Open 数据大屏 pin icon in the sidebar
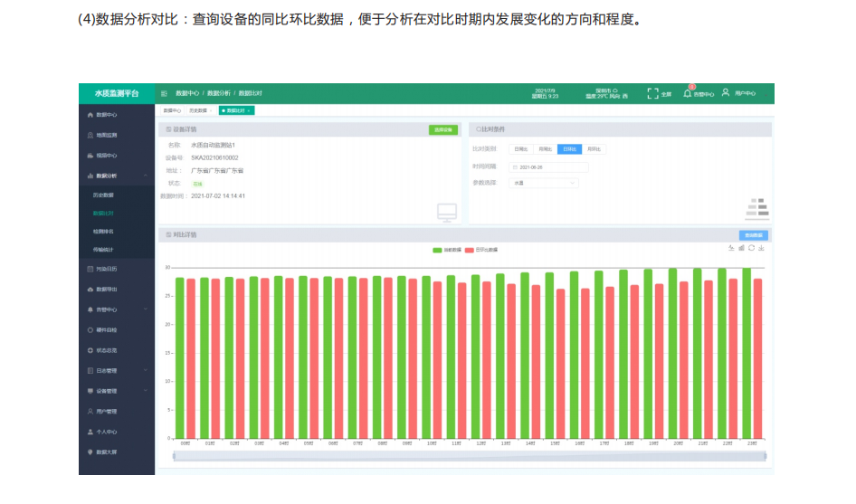Image resolution: width=856 pixels, height=504 pixels. [90, 452]
